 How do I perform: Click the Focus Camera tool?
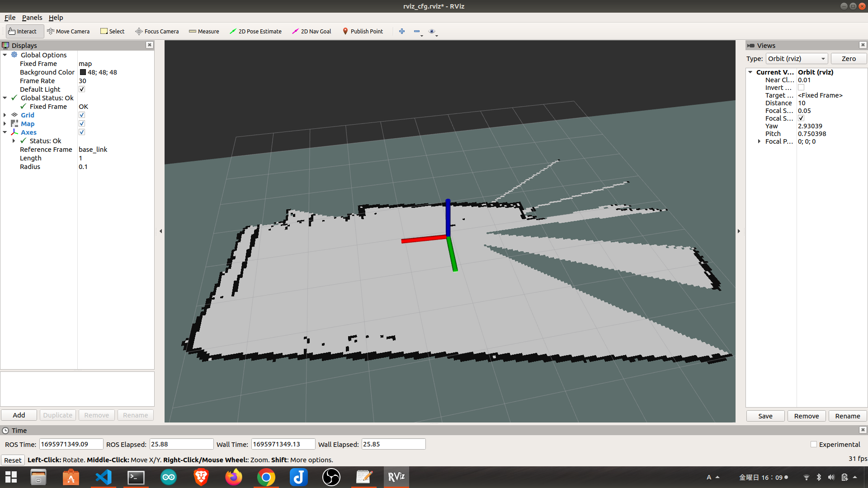tap(157, 31)
